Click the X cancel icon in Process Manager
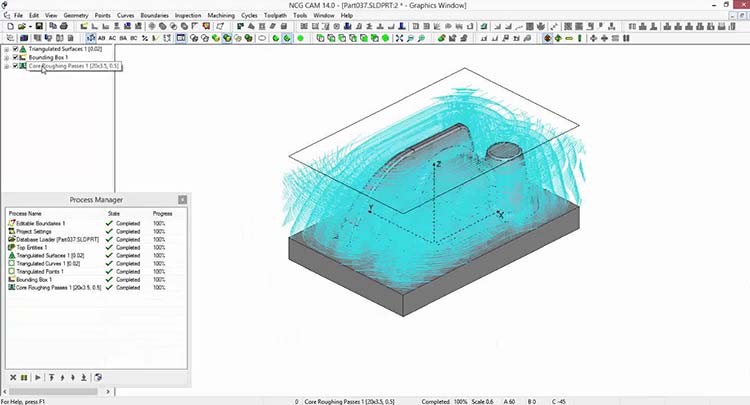The image size is (750, 405). point(12,377)
